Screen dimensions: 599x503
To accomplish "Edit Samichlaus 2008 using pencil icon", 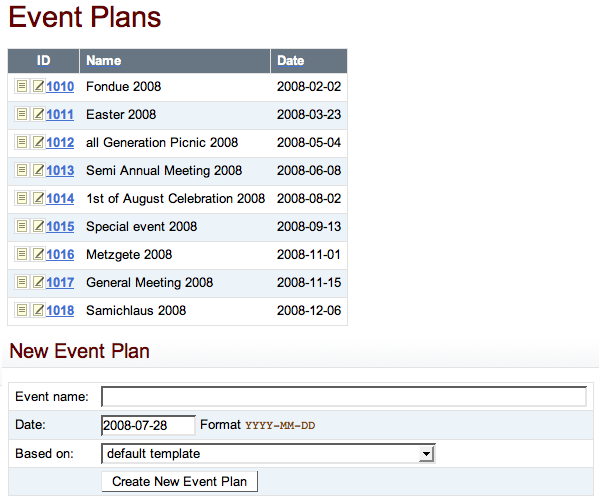I will click(38, 310).
